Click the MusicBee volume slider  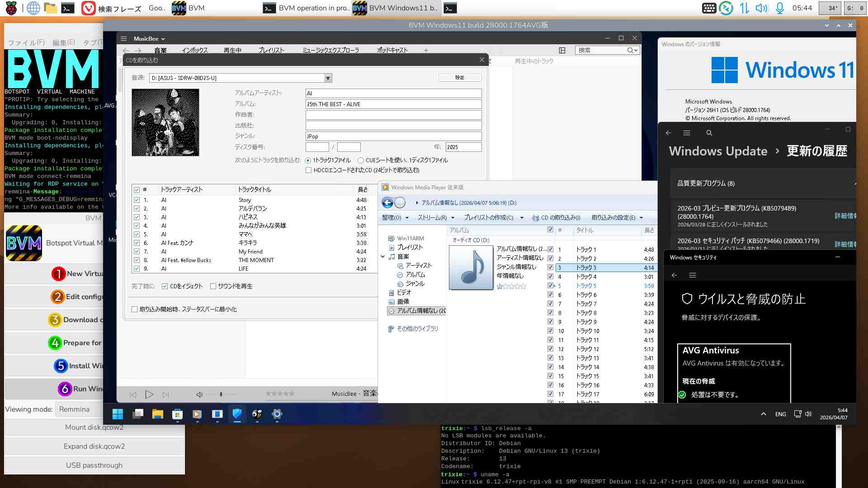[x=221, y=394]
